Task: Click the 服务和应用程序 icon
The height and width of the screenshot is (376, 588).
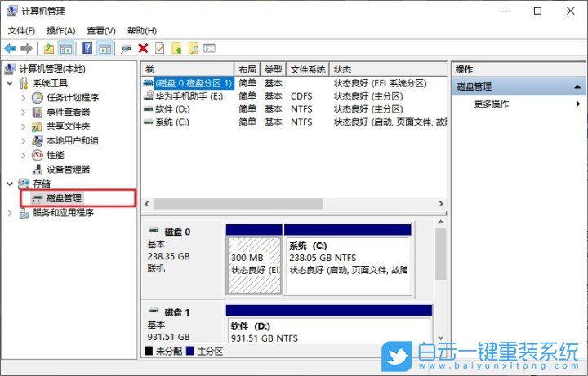Action: tap(24, 213)
